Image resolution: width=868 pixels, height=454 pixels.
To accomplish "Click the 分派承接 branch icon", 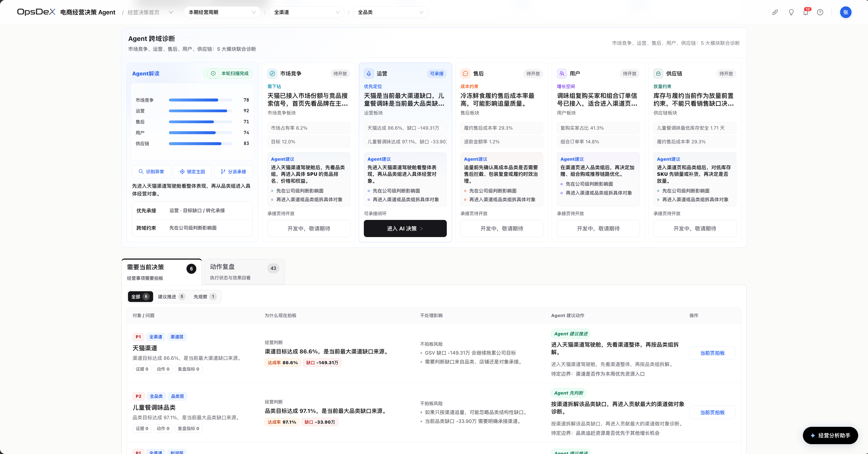I will tap(223, 171).
